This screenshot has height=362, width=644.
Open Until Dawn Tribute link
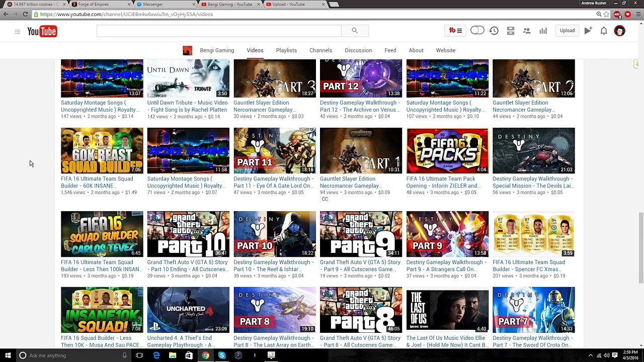tap(187, 106)
